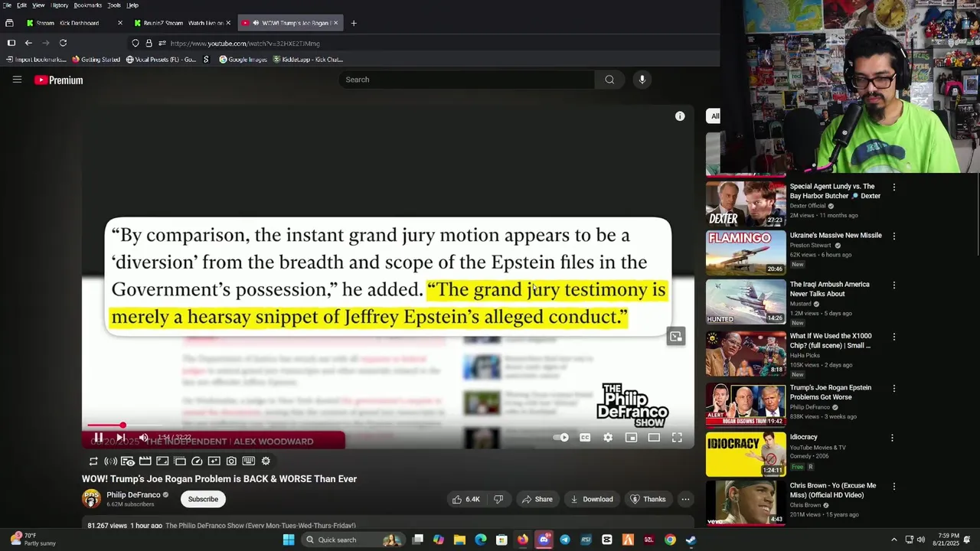The height and width of the screenshot is (551, 980).
Task: Start voice search with microphone
Action: [x=642, y=80]
